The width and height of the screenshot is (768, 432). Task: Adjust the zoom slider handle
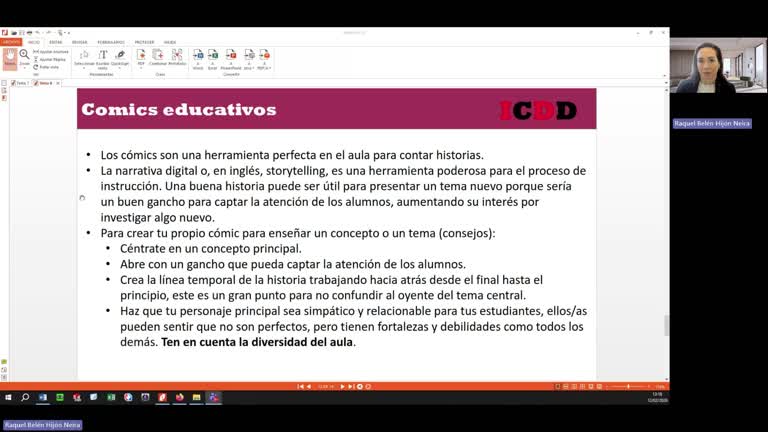coord(628,386)
